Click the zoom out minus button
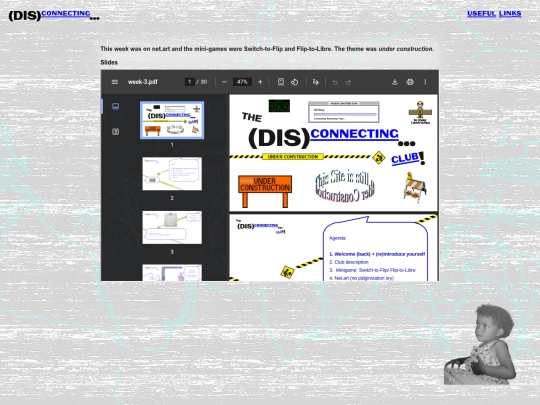540x405 pixels. 225,82
